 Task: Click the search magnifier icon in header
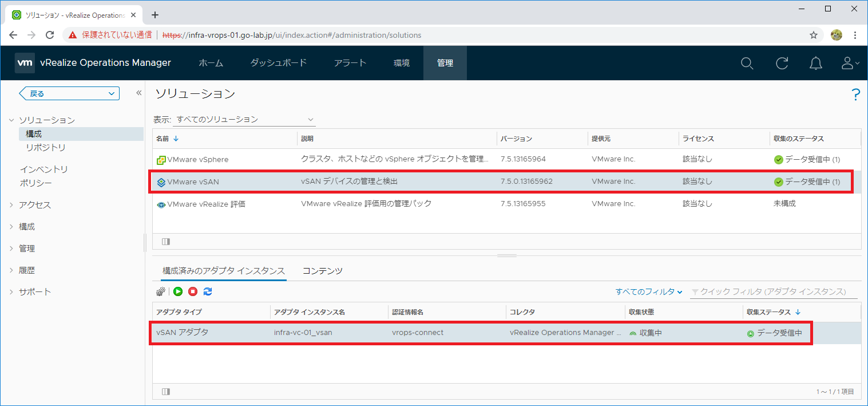747,63
